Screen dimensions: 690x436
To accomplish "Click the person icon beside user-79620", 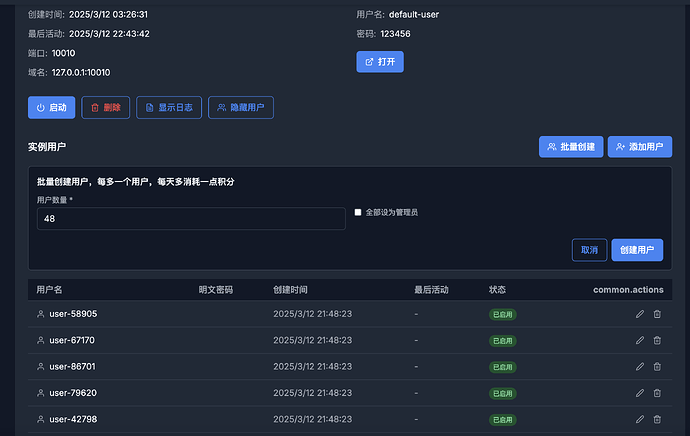I will tap(40, 393).
